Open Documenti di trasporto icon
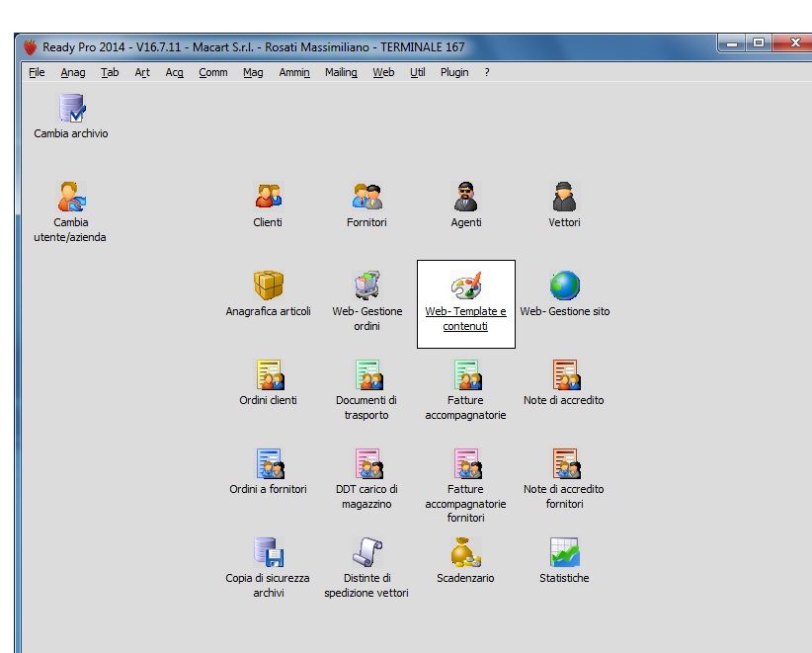The height and width of the screenshot is (653, 812). click(368, 374)
